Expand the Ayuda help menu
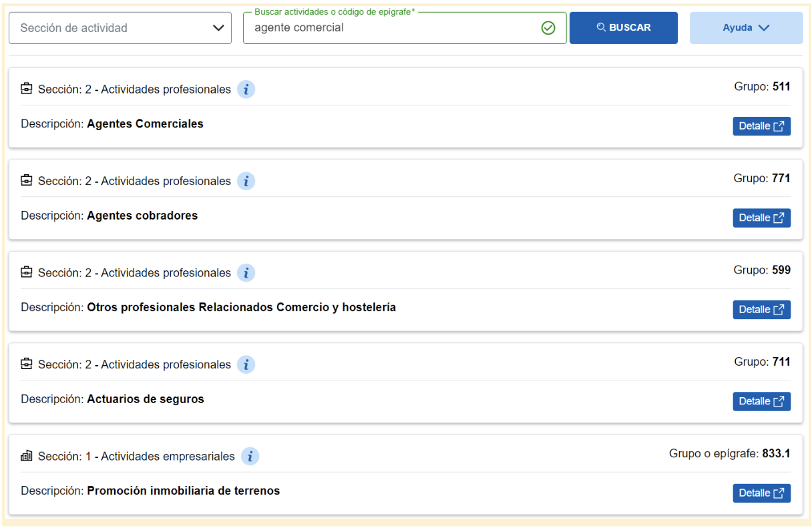 point(746,28)
